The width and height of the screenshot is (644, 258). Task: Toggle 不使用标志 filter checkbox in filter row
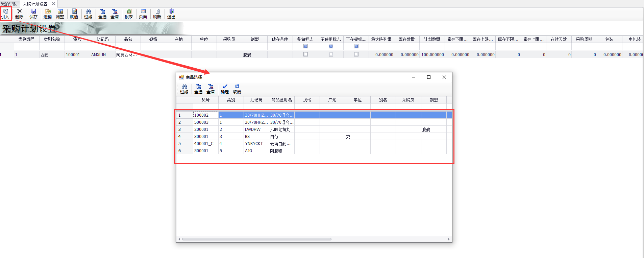[331, 46]
